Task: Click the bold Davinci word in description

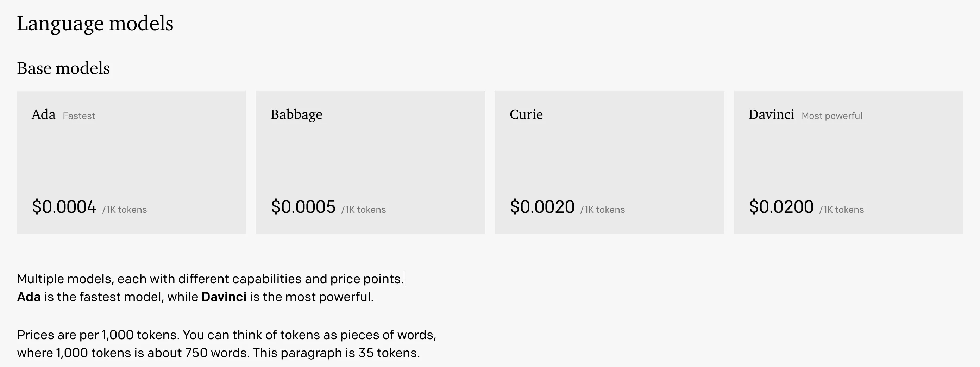Action: (224, 297)
